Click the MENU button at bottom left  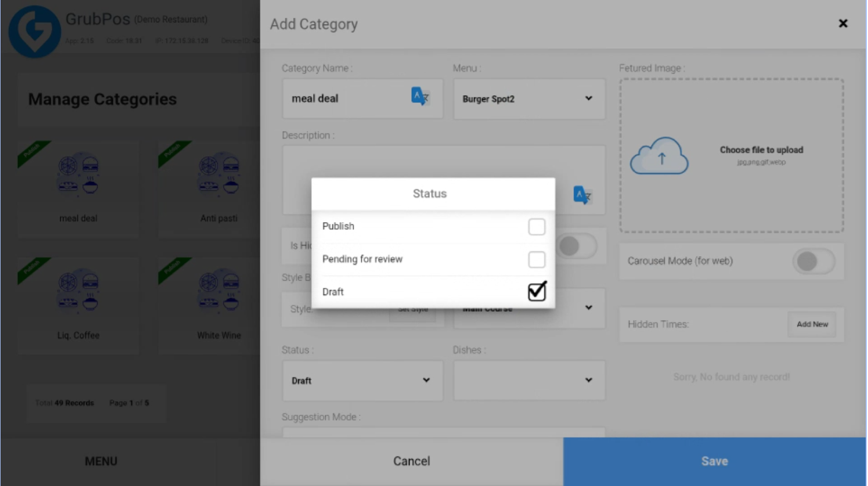click(101, 462)
